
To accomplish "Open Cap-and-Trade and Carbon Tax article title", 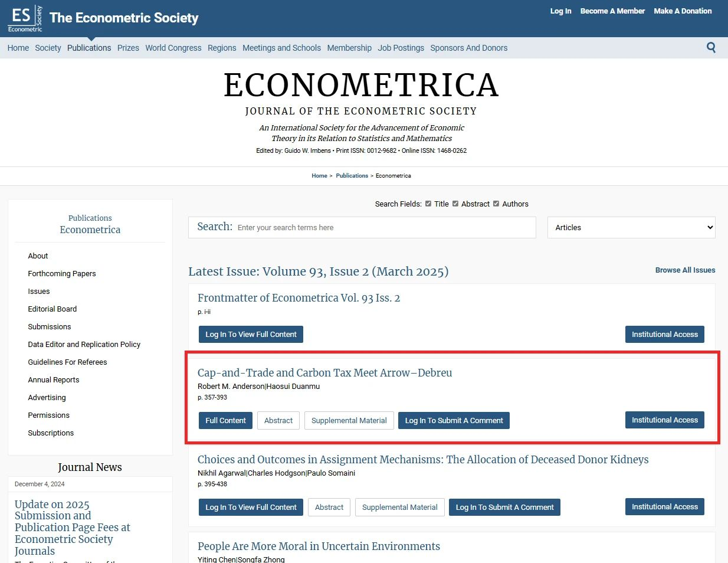I will [x=324, y=373].
